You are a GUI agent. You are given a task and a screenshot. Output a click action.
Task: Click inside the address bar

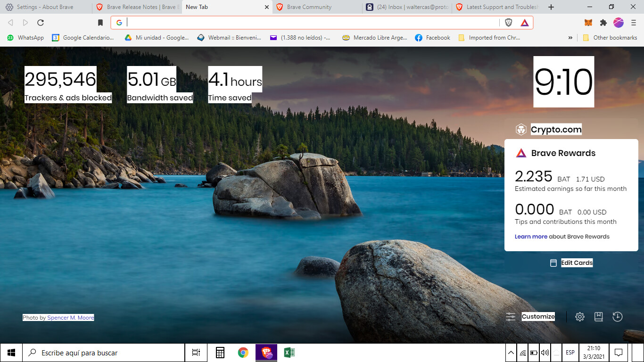(283, 22)
